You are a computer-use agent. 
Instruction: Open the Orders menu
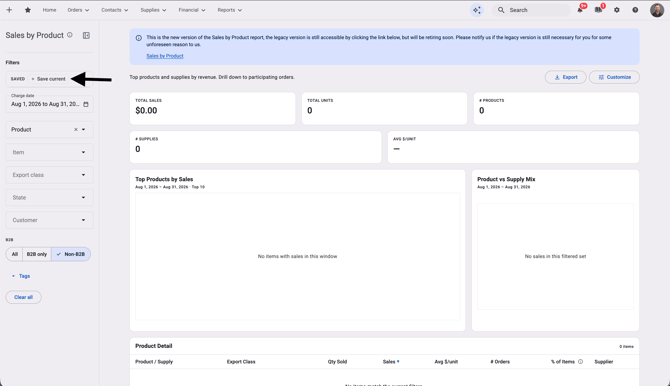point(78,10)
